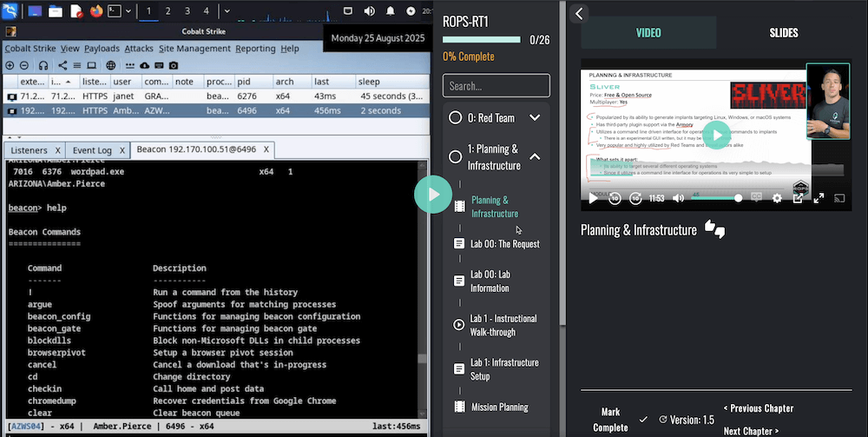The image size is (868, 437).
Task: Enter fullscreen mode on the video
Action: click(x=818, y=198)
